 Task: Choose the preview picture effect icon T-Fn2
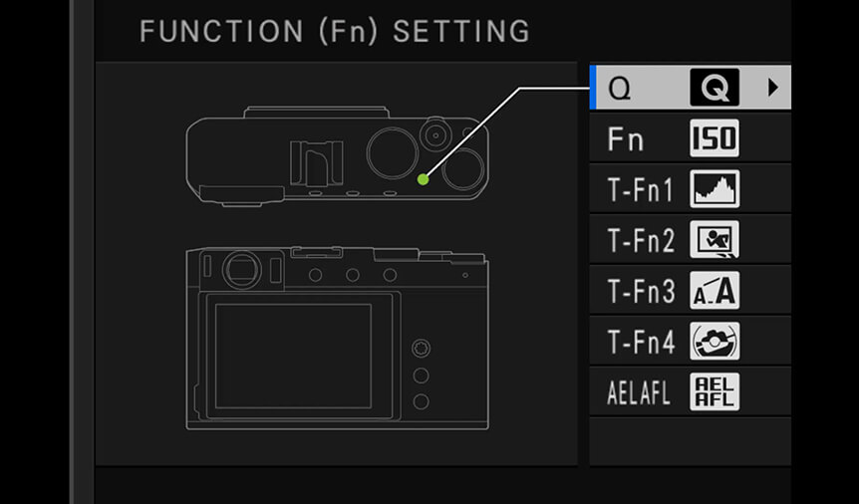[715, 239]
